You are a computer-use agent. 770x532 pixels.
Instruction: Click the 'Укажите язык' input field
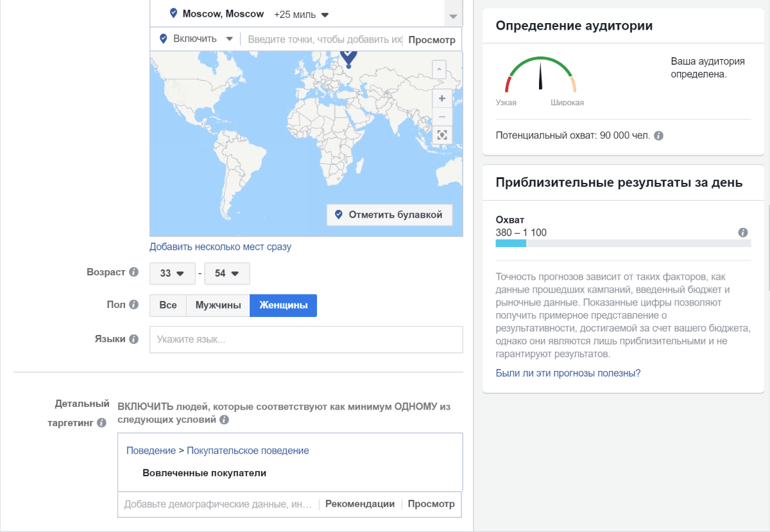pyautogui.click(x=306, y=339)
